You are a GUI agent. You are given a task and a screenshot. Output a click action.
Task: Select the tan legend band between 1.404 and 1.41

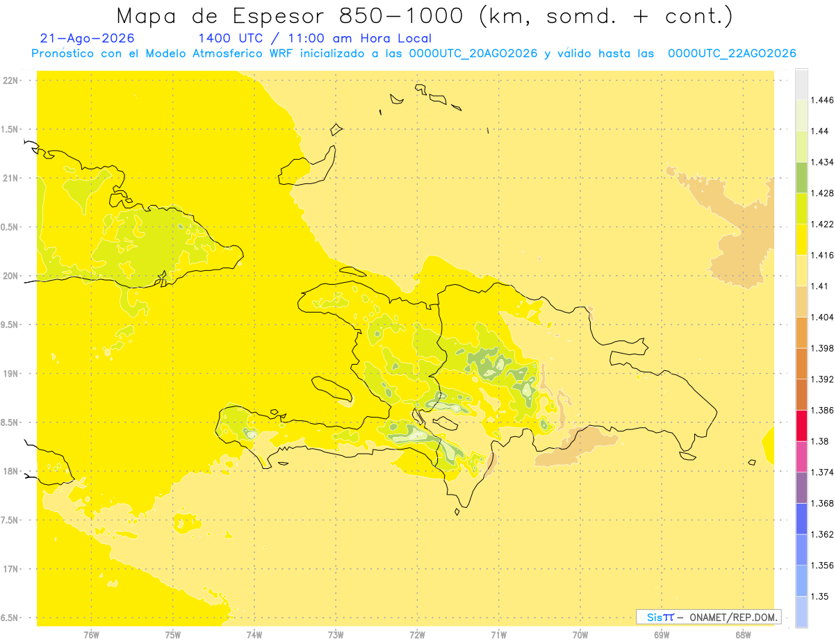[x=801, y=302]
